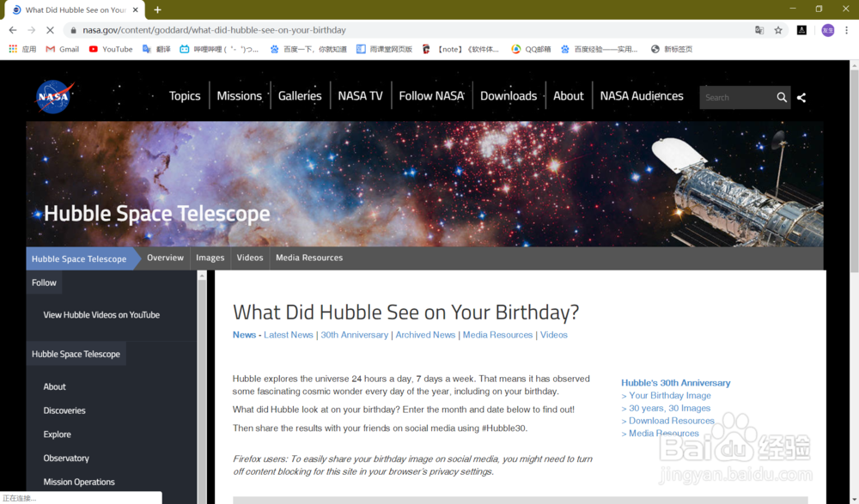Click the sidebar scrollbar up arrow
The height and width of the screenshot is (504, 859).
[x=202, y=276]
